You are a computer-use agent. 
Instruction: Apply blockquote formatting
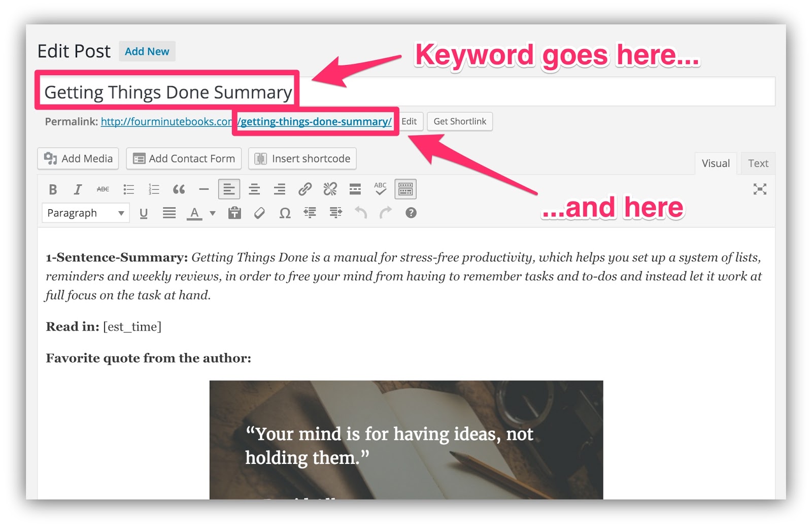[x=179, y=189]
